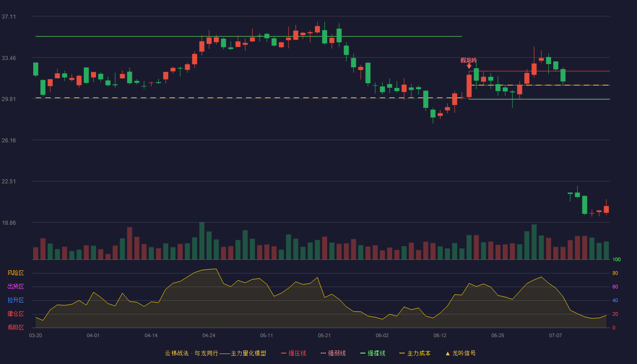Click the yellow 主力成本 dashed legend icon

[x=402, y=353]
